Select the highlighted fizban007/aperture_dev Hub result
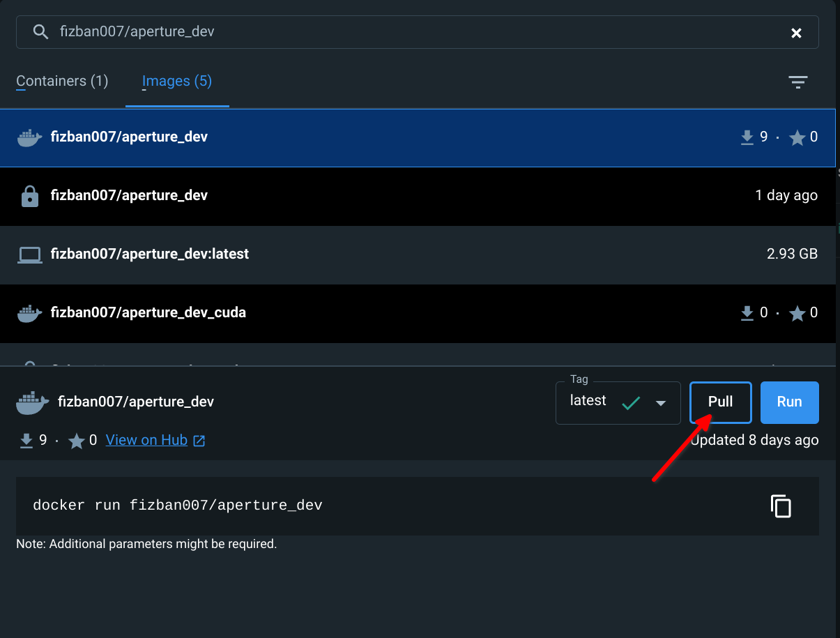The width and height of the screenshot is (840, 638). (x=418, y=137)
